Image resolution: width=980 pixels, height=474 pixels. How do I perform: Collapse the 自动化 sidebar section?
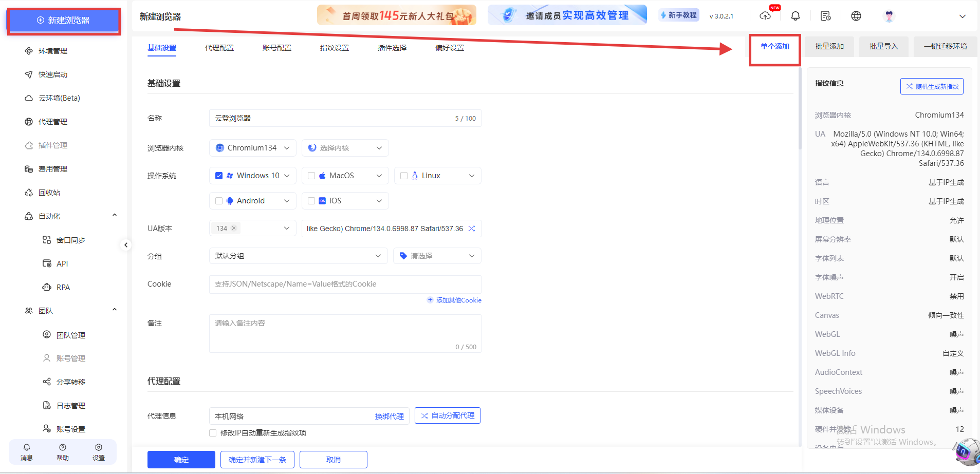click(114, 215)
